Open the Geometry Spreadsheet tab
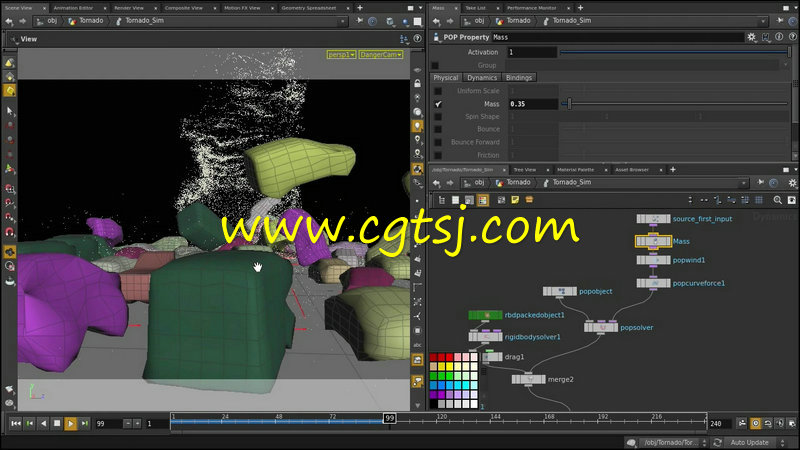Viewport: 800px width, 450px height. (x=309, y=8)
